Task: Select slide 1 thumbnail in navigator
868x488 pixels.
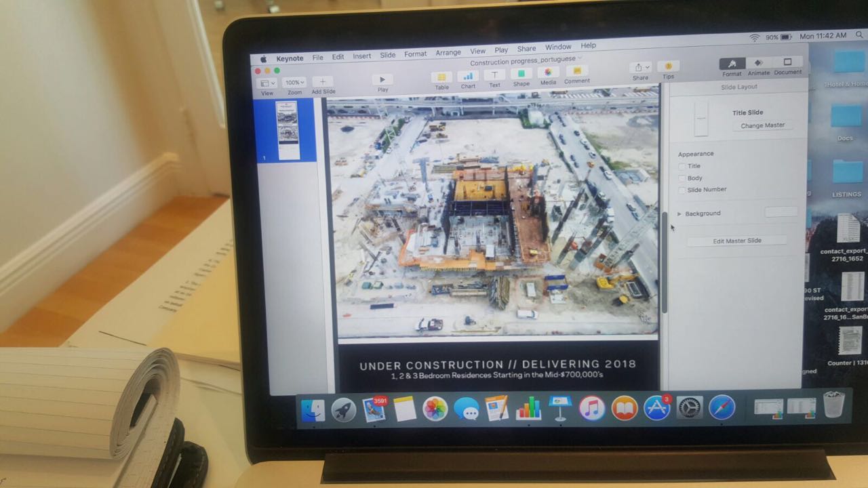Action: (288, 130)
